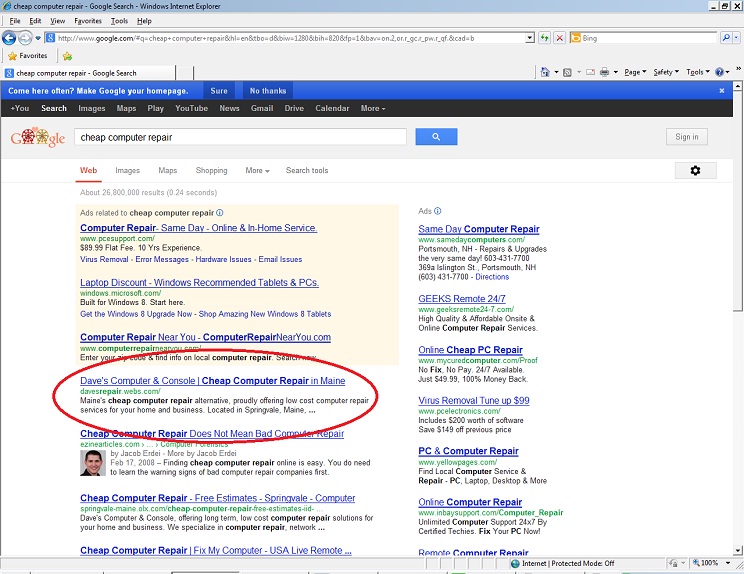
Task: Open 'Computer Repair - Same Day' ad link
Action: point(198,228)
